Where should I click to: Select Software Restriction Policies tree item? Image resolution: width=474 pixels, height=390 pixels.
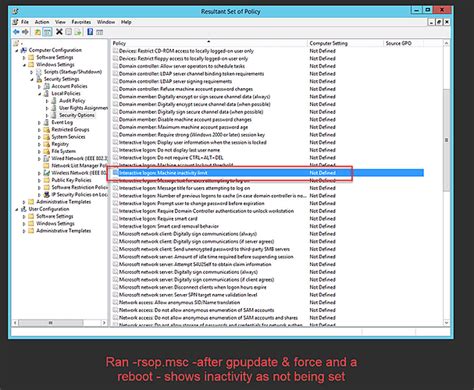pos(80,187)
